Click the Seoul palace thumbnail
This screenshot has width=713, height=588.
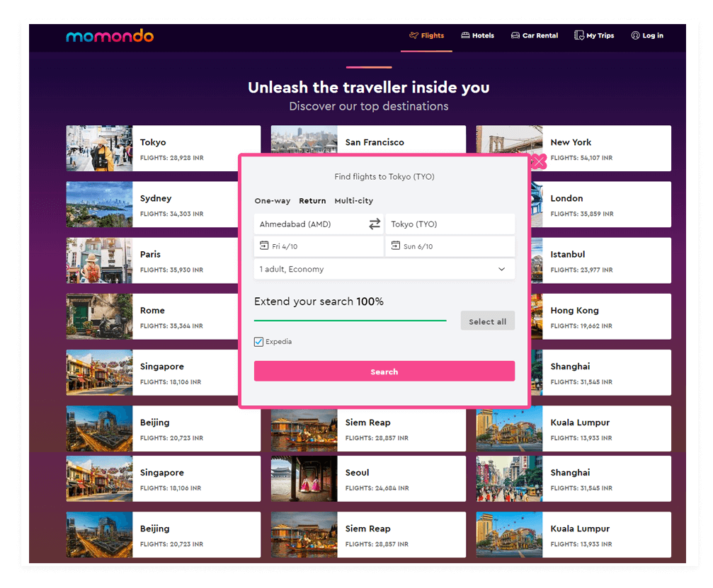[x=304, y=478]
